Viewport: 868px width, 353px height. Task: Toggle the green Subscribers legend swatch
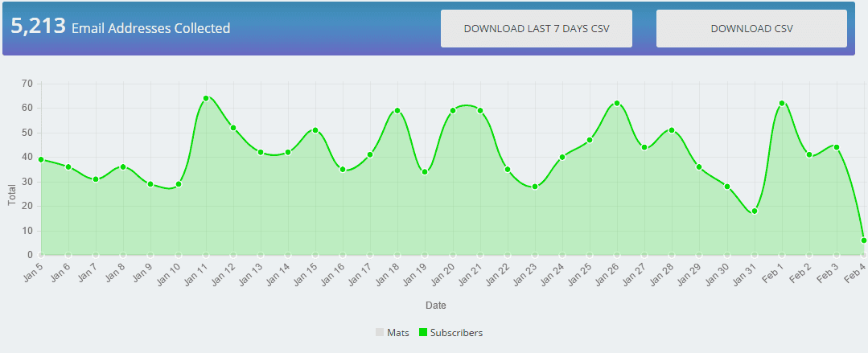tap(423, 332)
